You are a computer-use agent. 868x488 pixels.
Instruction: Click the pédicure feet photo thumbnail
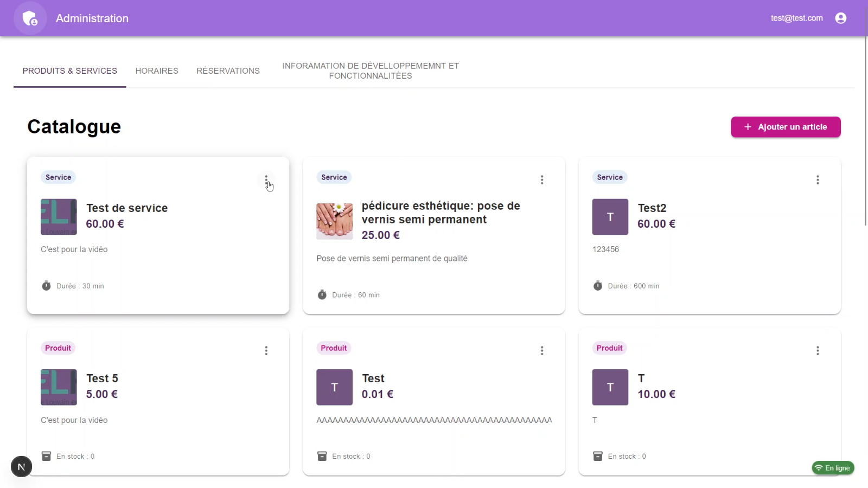(x=334, y=221)
